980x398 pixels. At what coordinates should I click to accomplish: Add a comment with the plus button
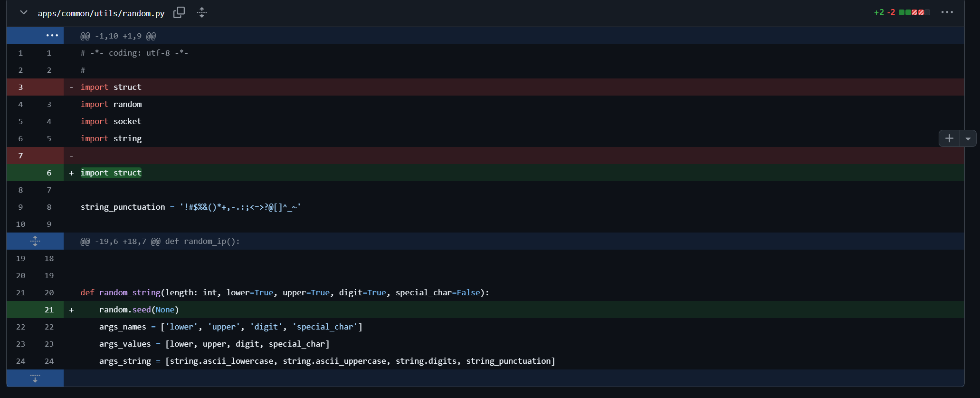pos(949,138)
